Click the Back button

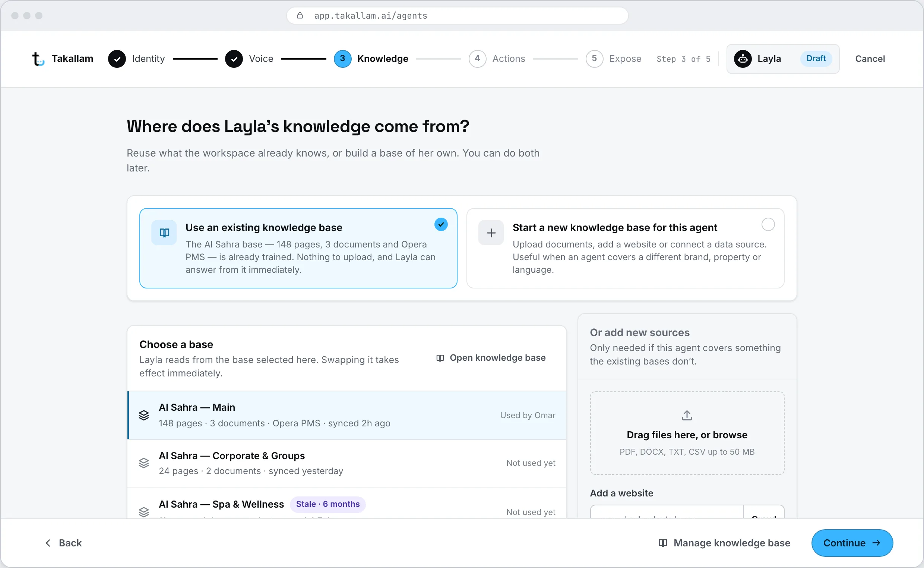coord(63,543)
